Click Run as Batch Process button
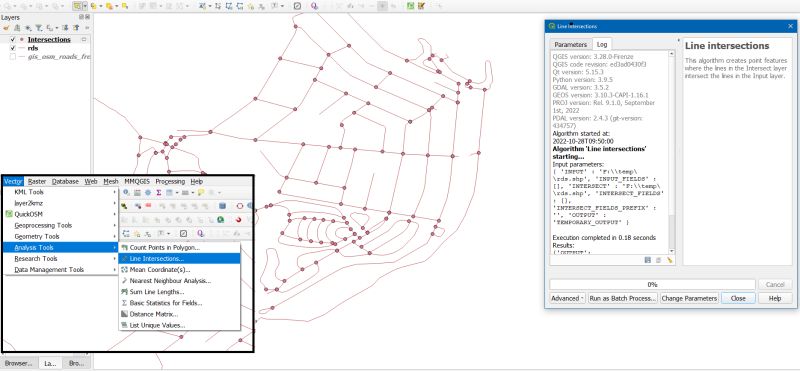Image resolution: width=800 pixels, height=371 pixels. tap(622, 298)
